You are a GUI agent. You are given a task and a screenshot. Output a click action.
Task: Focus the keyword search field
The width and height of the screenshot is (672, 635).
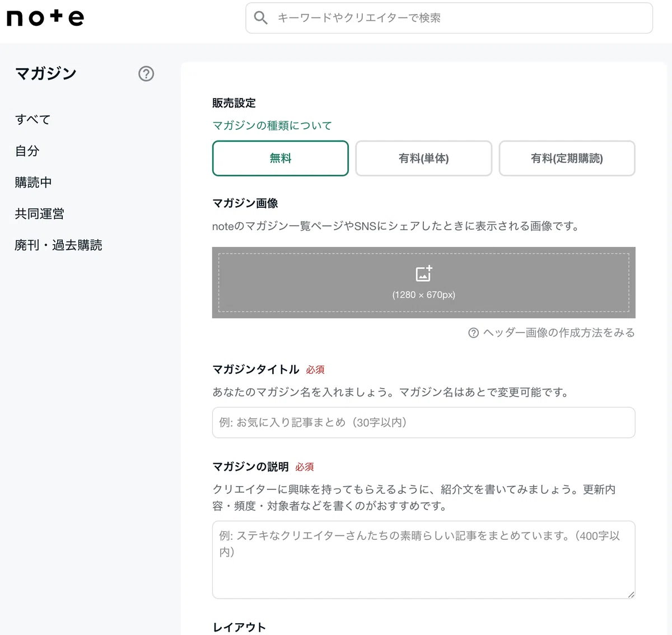tap(449, 18)
